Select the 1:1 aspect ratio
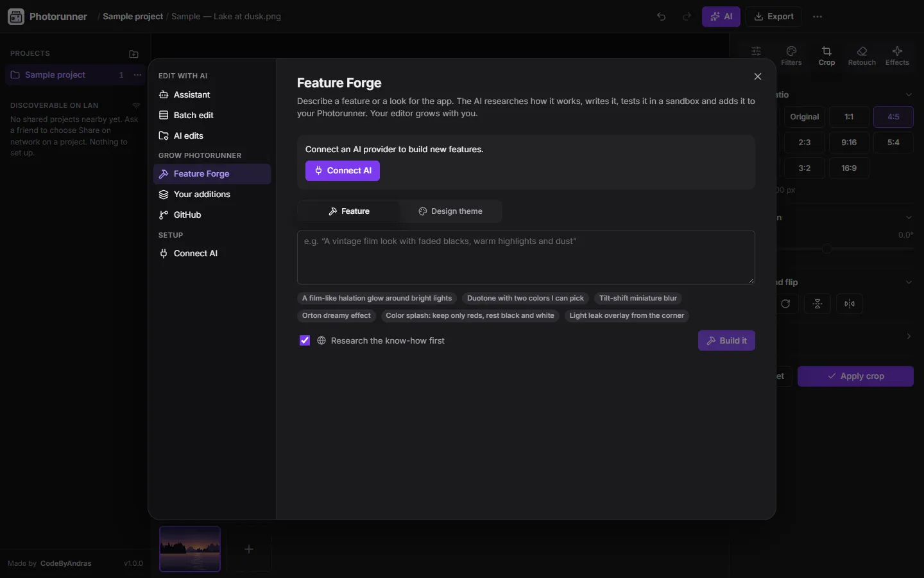 click(x=849, y=117)
